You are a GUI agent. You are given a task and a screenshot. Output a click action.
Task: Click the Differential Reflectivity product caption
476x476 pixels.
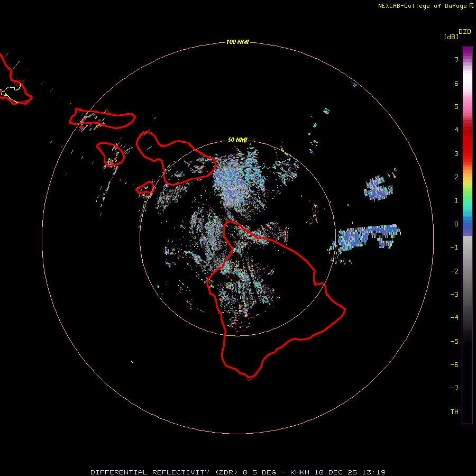(x=238, y=472)
